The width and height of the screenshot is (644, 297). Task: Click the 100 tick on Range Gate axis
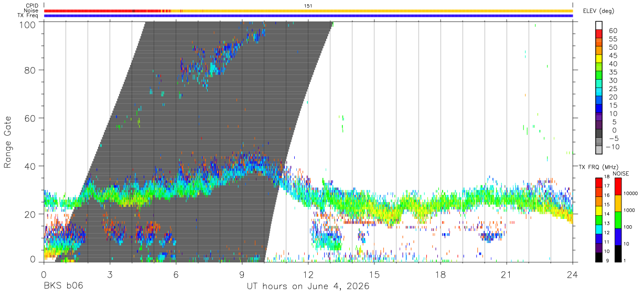[28, 24]
